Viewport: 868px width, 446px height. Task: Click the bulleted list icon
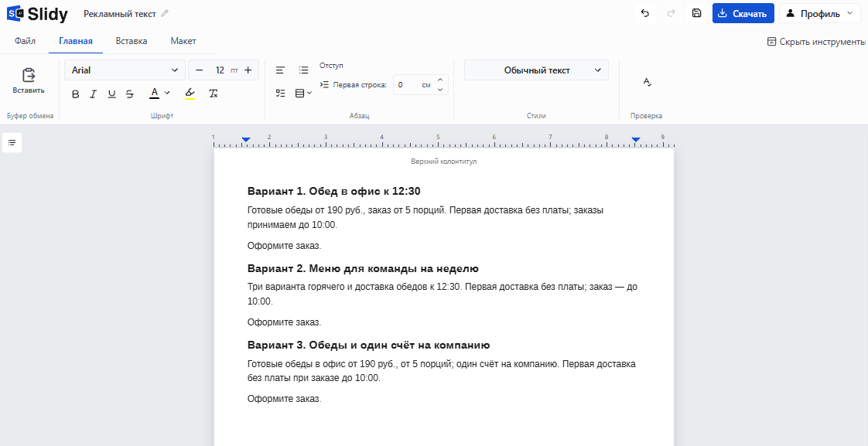303,70
